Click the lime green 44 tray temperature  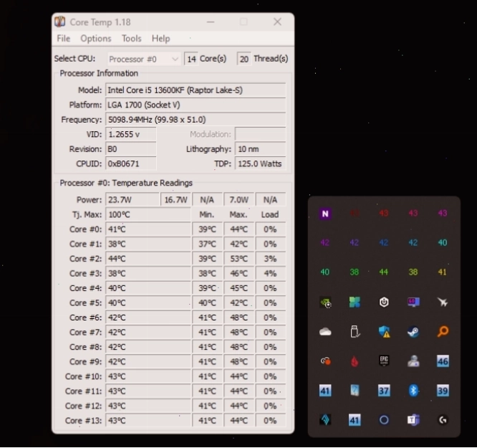(x=384, y=272)
